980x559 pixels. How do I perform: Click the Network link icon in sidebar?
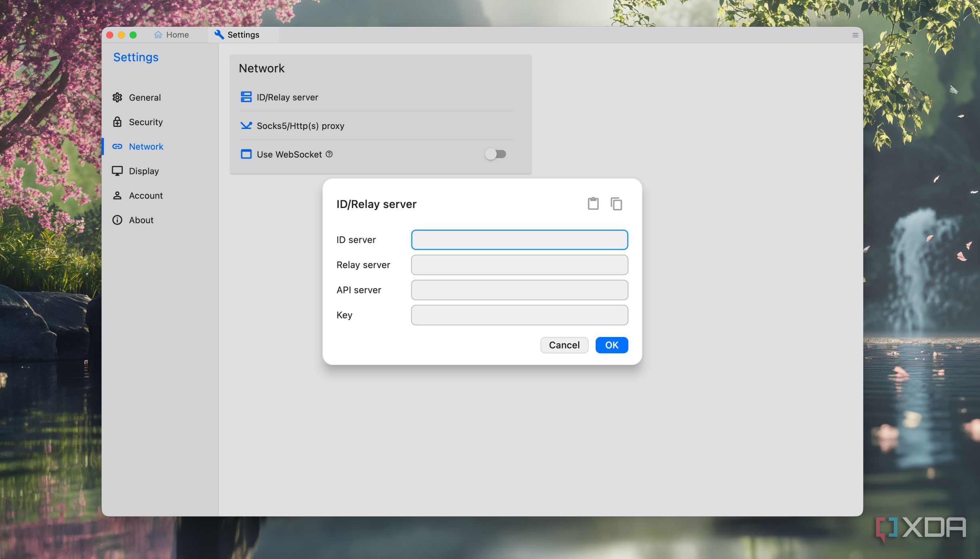pyautogui.click(x=117, y=147)
